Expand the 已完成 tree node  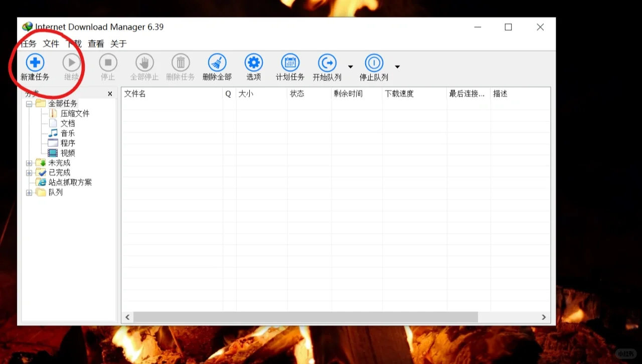(29, 172)
